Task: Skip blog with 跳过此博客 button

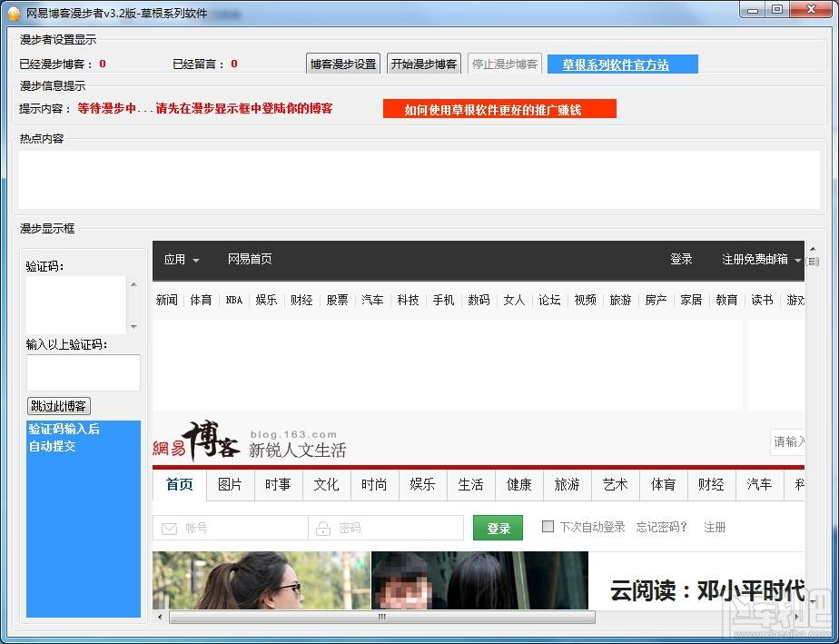Action: 58,406
